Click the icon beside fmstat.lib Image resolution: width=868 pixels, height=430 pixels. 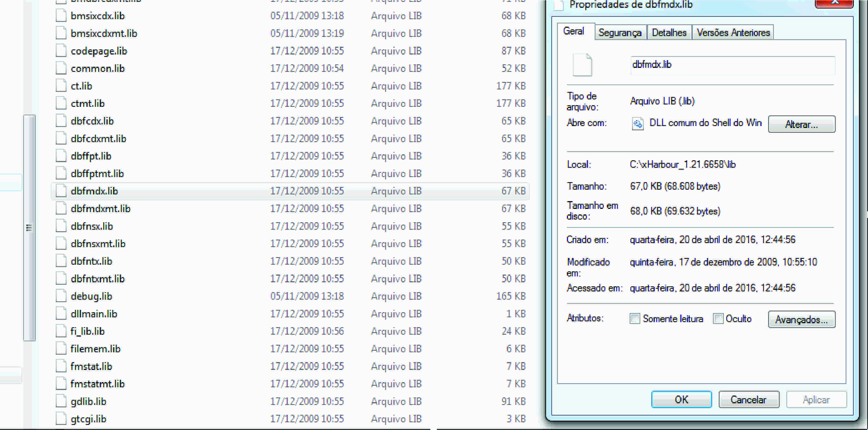pos(61,366)
